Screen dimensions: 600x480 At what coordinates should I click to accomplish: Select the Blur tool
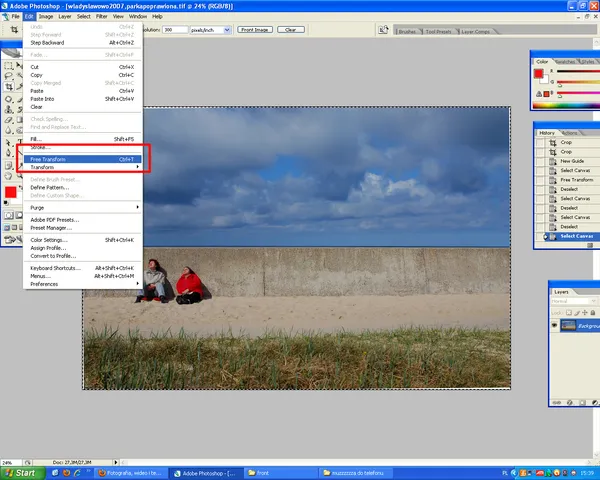point(8,130)
